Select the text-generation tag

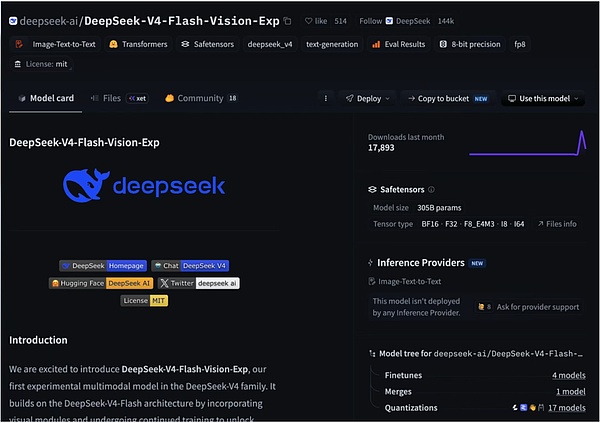click(332, 44)
